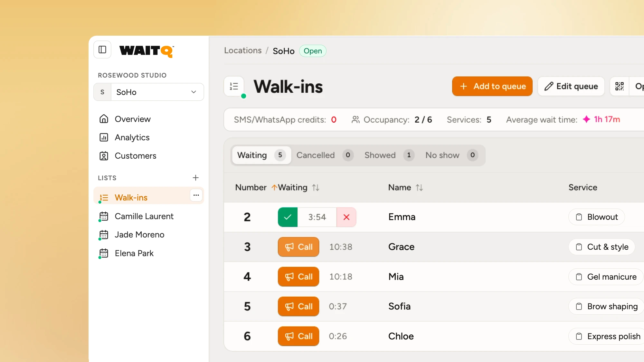Screen dimensions: 644x362
Task: Click the Occupancy people icon
Action: click(x=355, y=120)
